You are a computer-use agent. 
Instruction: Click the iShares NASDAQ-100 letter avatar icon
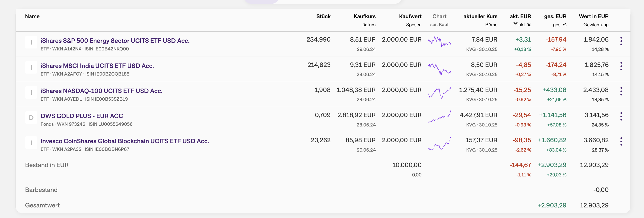point(31,93)
